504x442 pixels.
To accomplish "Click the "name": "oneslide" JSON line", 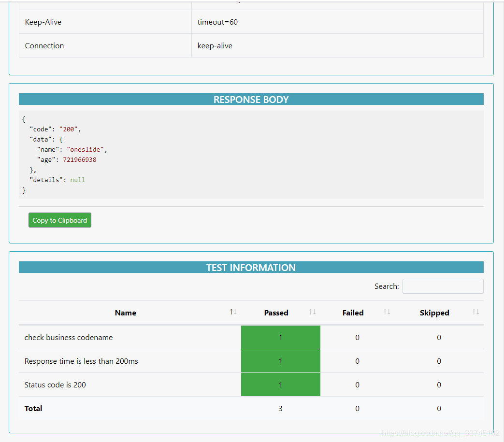I will click(x=72, y=149).
